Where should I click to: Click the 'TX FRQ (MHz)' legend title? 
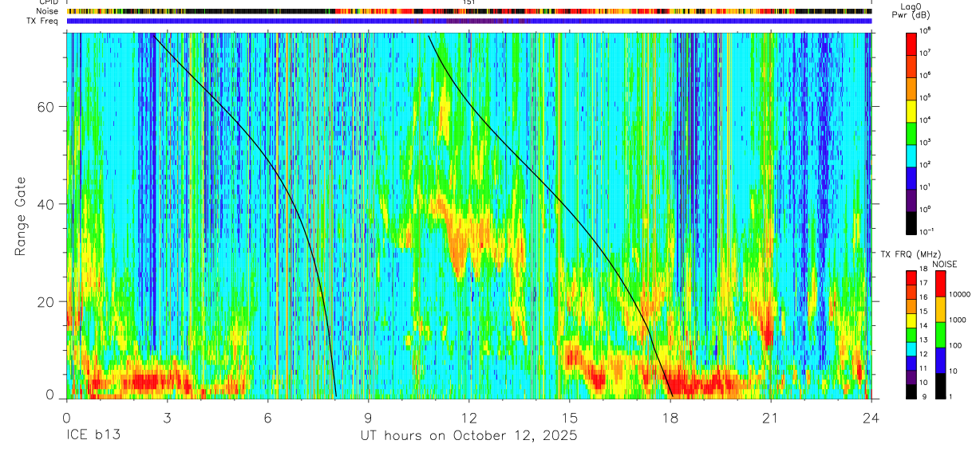click(x=913, y=254)
